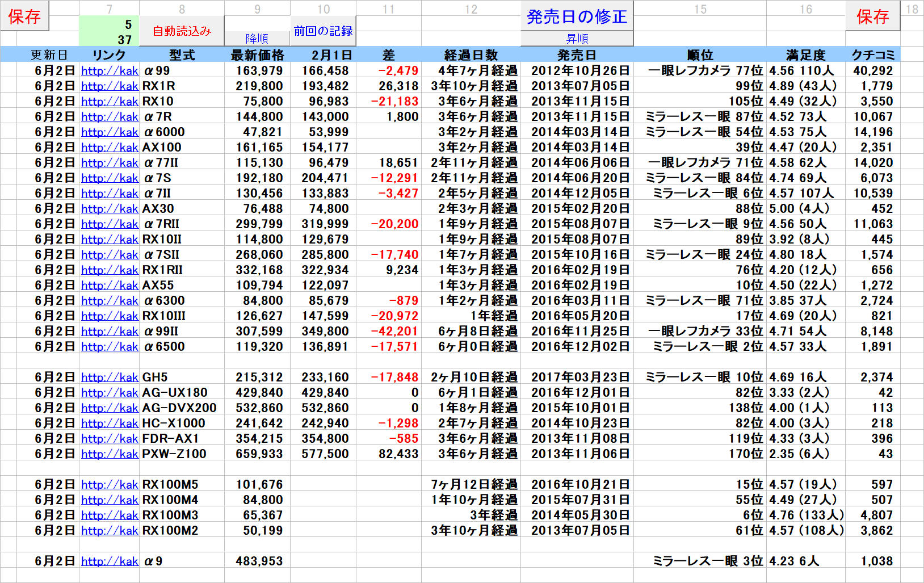Click the 昇順 sort button
924x583 pixels.
coord(577,38)
